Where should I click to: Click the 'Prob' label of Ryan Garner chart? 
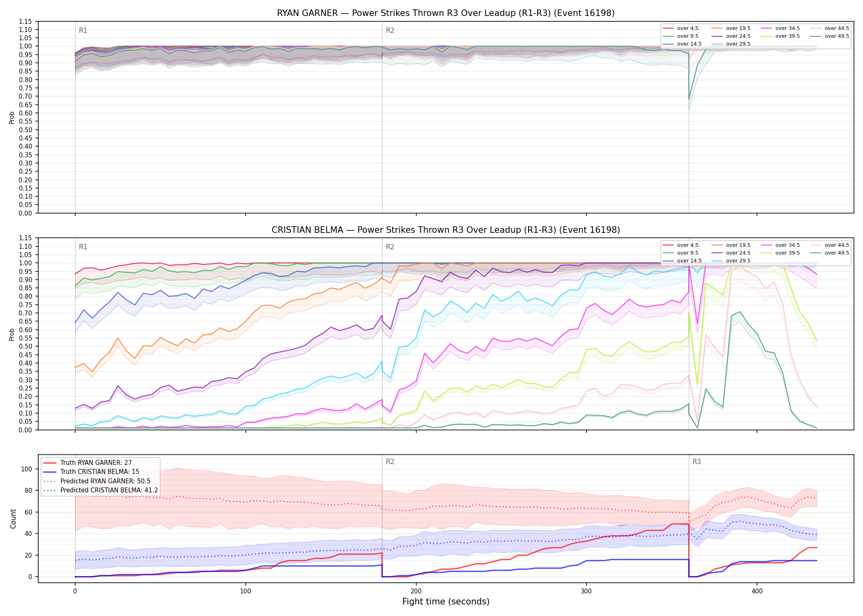[x=12, y=118]
